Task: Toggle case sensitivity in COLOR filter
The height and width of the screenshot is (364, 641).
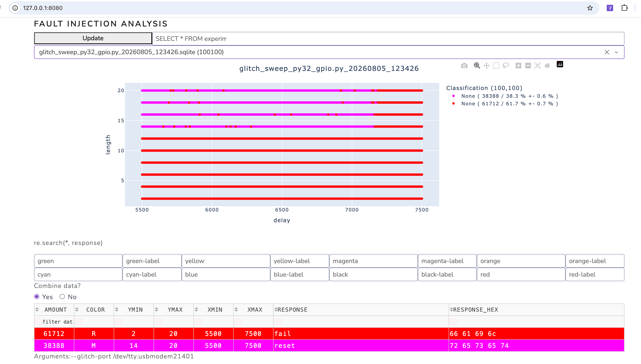Action: coord(78,322)
